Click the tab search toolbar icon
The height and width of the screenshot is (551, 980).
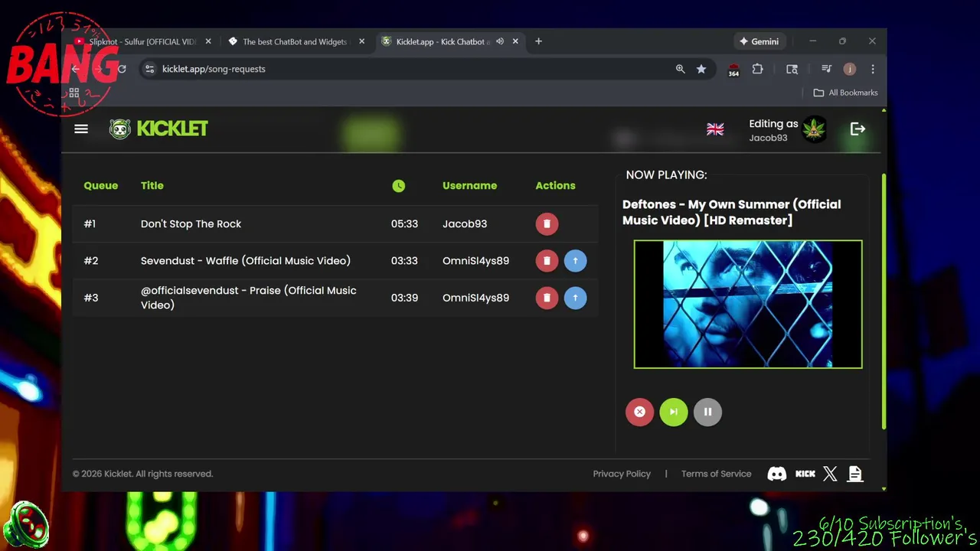pyautogui.click(x=792, y=69)
